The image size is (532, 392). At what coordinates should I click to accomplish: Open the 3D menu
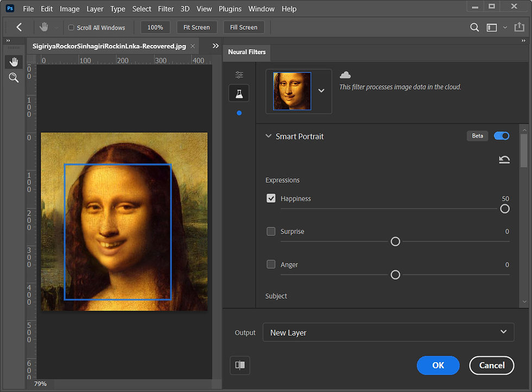(185, 9)
